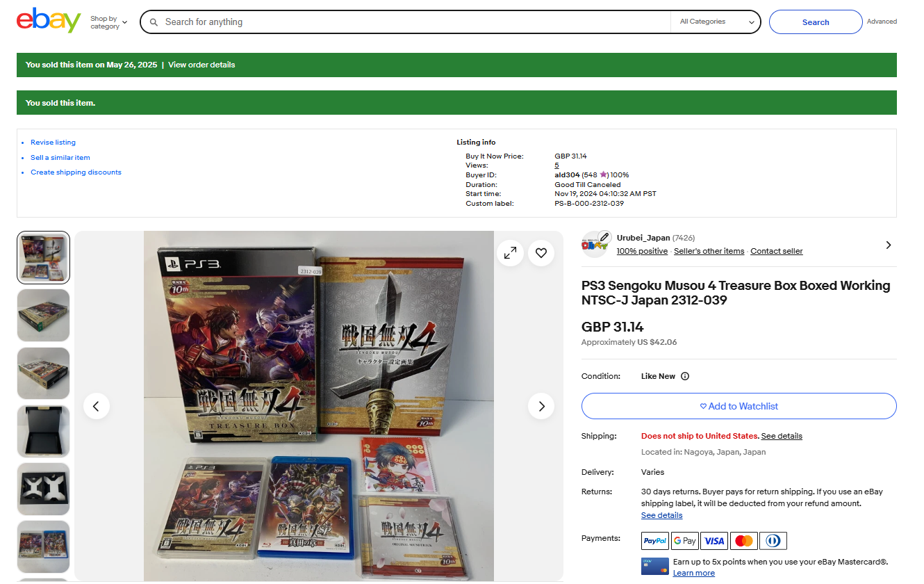Open the Shop by category dropdown
Viewport: 924px width, 584px height.
(x=108, y=22)
